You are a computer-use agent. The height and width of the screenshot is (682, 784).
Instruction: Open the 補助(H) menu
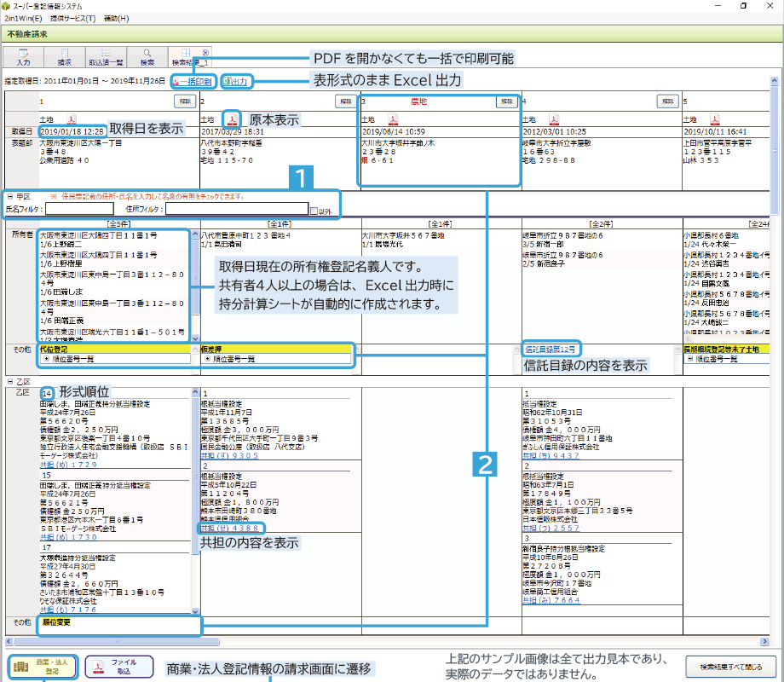point(116,18)
